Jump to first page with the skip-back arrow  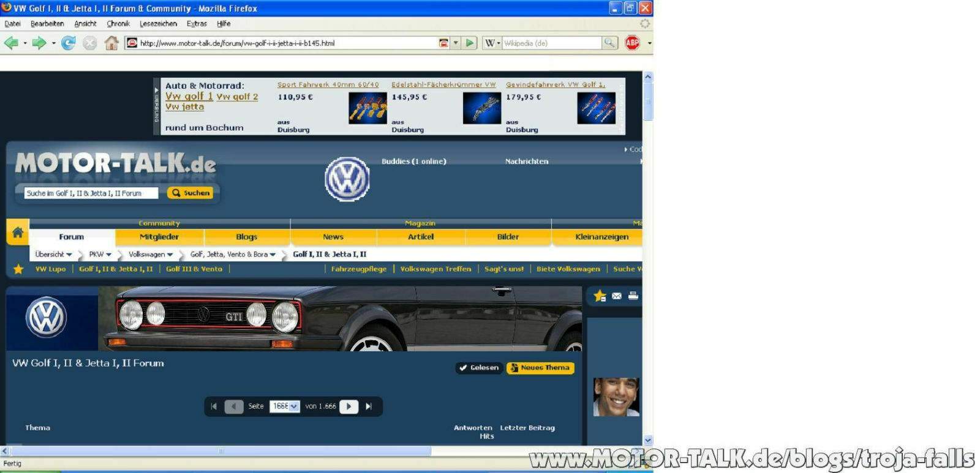point(214,406)
